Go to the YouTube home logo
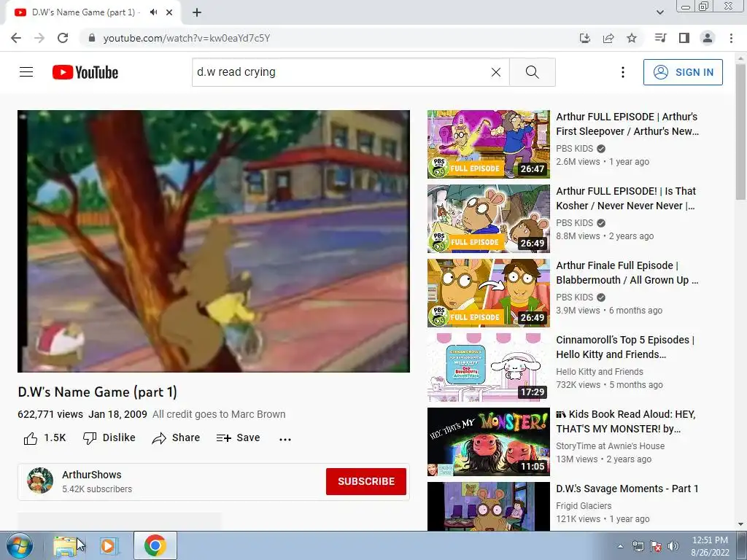This screenshot has height=560, width=747. (85, 72)
